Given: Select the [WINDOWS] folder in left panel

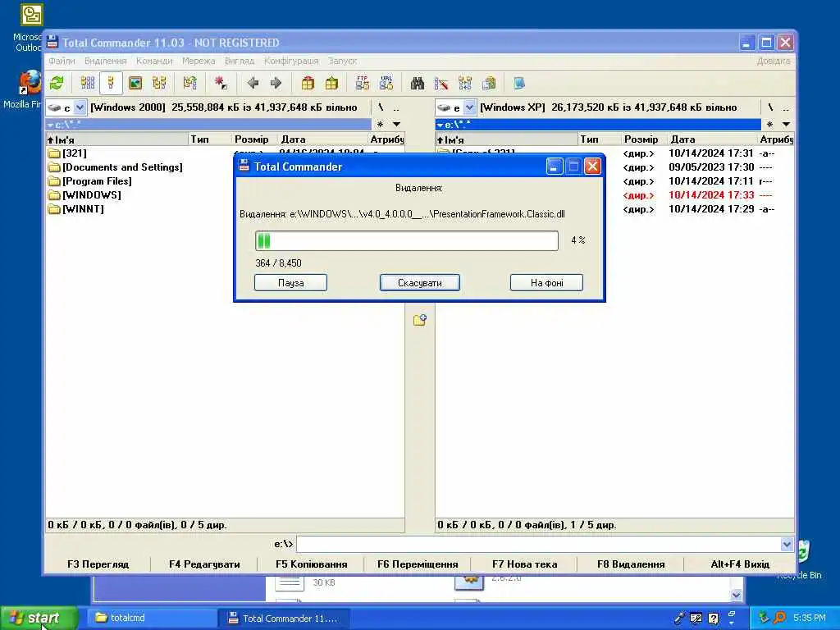Looking at the screenshot, I should pos(84,195).
